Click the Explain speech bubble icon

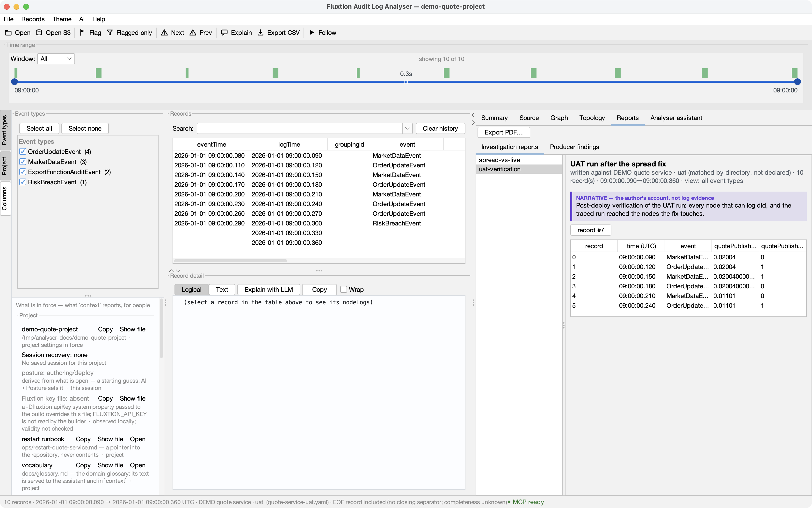[224, 33]
